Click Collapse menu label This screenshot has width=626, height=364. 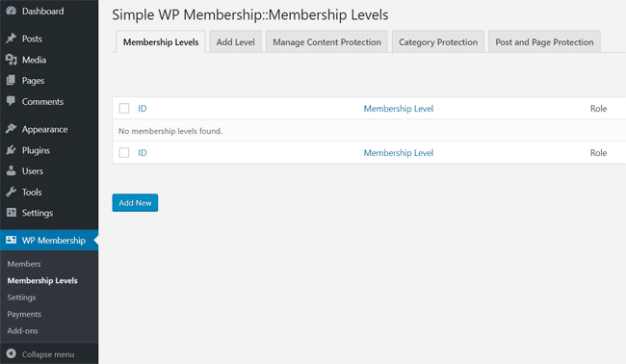pyautogui.click(x=48, y=354)
